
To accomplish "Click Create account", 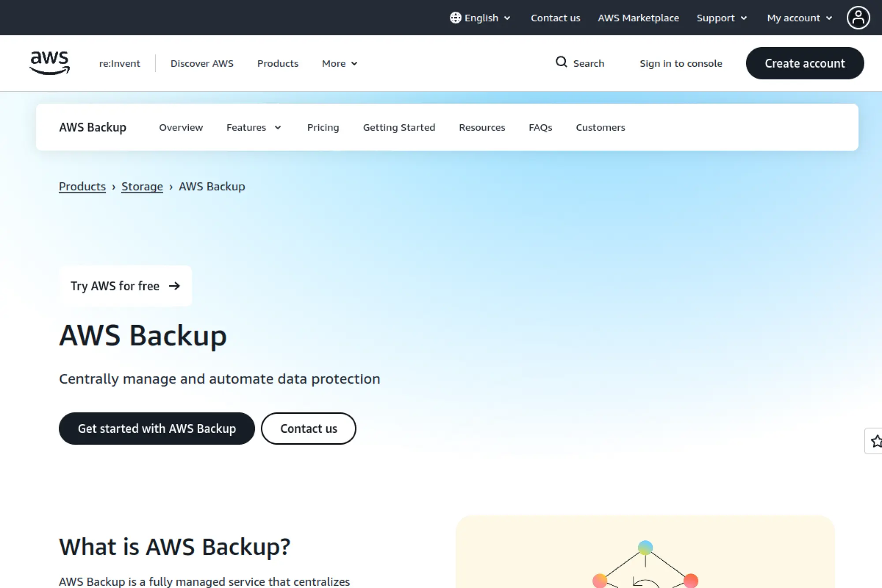I will pos(805,63).
